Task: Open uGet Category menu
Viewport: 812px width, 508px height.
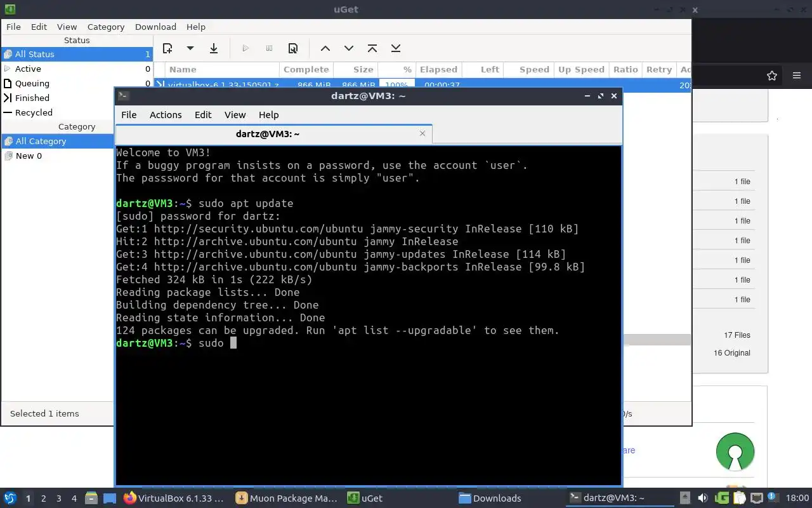Action: coord(106,27)
